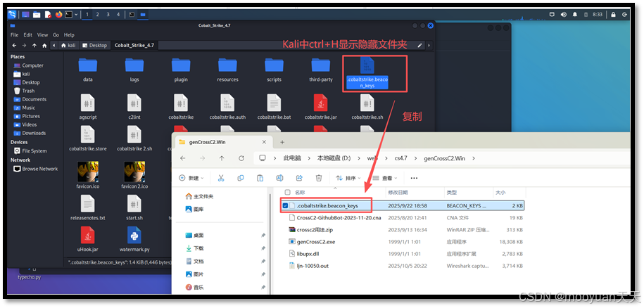Select the logs folder icon
The image size is (644, 308).
[x=134, y=65]
